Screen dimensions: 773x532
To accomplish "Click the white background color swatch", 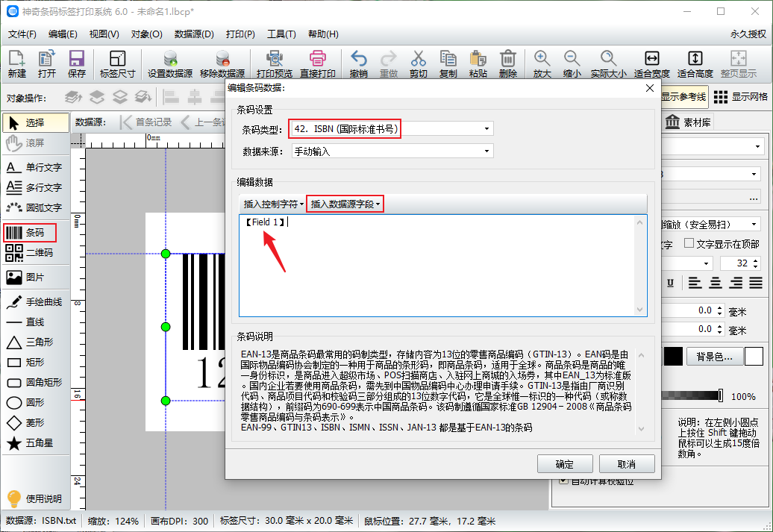I will 754,356.
